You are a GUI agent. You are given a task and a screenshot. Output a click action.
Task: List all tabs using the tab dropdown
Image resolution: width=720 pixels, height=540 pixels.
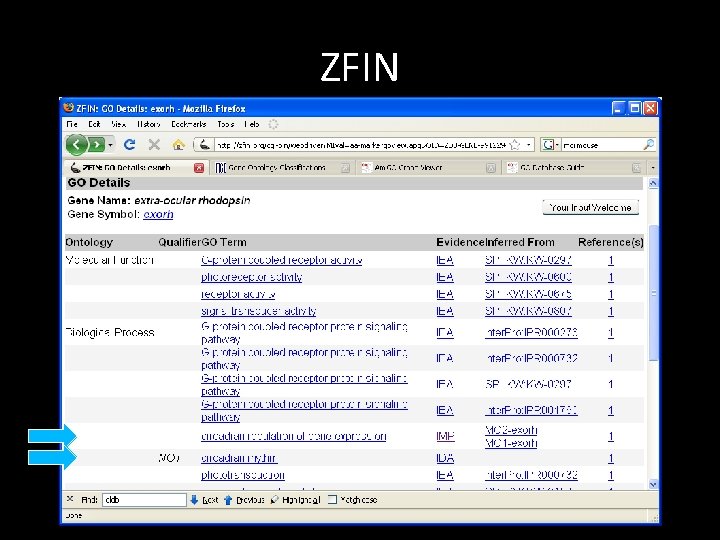coord(652,168)
